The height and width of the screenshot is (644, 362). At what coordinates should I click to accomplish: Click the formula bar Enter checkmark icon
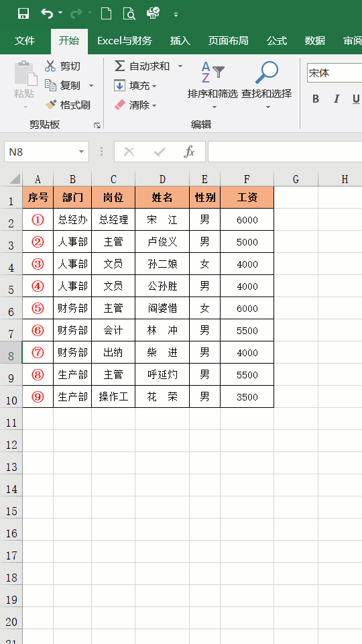(160, 152)
